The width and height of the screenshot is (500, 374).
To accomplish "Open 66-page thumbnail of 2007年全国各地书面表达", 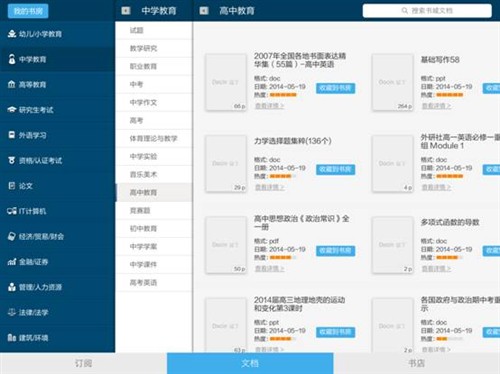I will coord(226,82).
